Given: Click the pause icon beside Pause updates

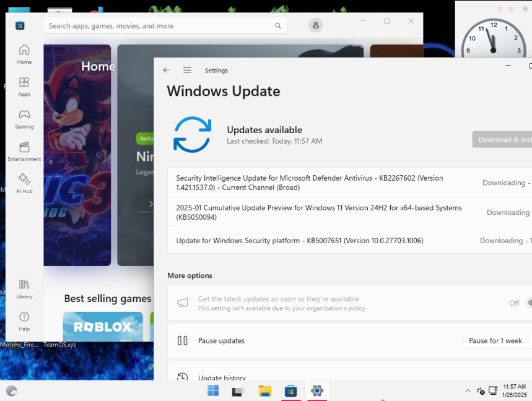Looking at the screenshot, I should [183, 340].
